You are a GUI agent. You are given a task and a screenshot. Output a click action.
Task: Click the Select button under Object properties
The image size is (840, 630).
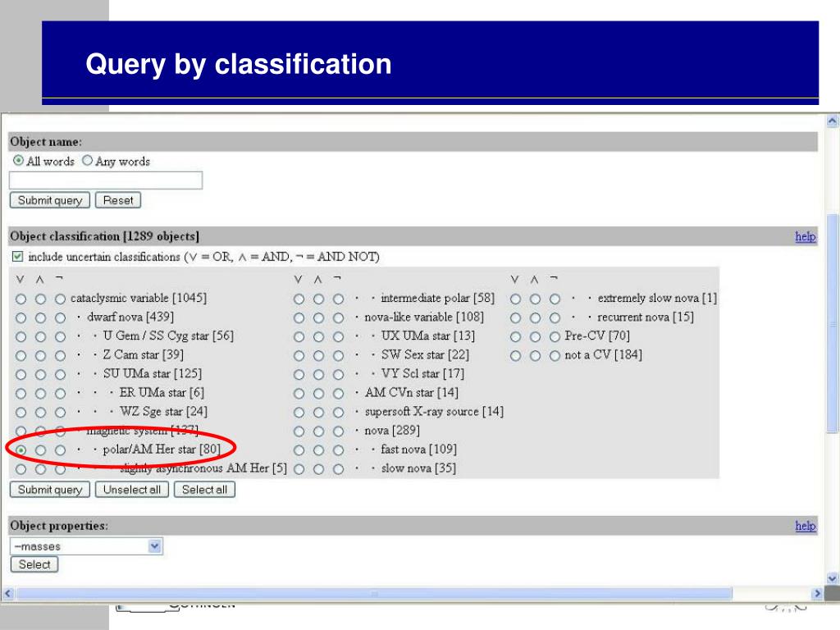[x=34, y=564]
